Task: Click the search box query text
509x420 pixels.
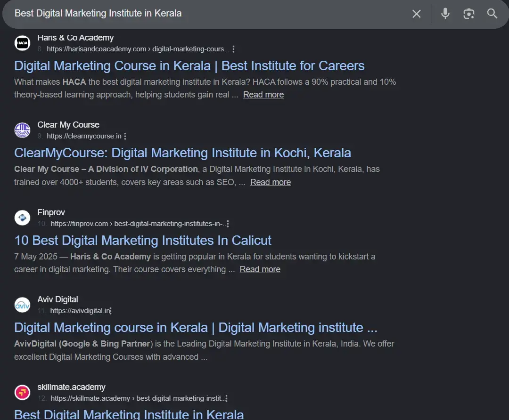Action: point(98,13)
